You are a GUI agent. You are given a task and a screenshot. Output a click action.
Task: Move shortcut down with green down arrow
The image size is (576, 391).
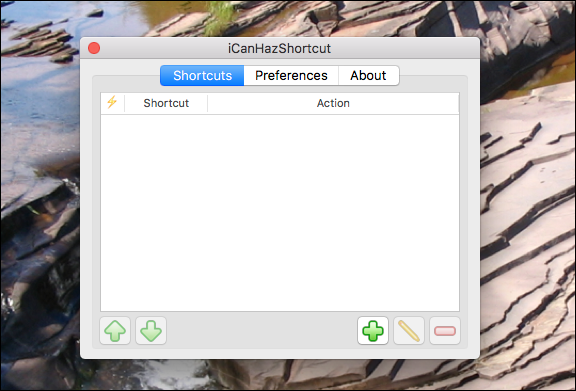(x=151, y=331)
